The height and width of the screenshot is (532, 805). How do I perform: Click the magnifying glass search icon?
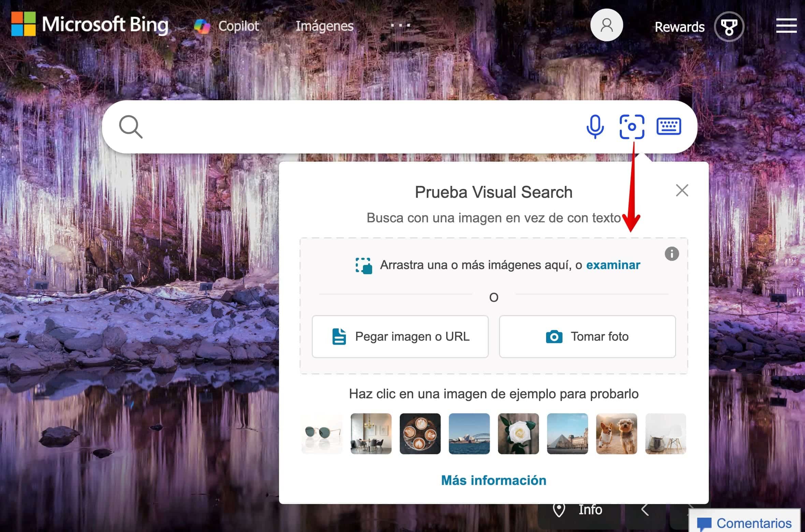(x=131, y=127)
